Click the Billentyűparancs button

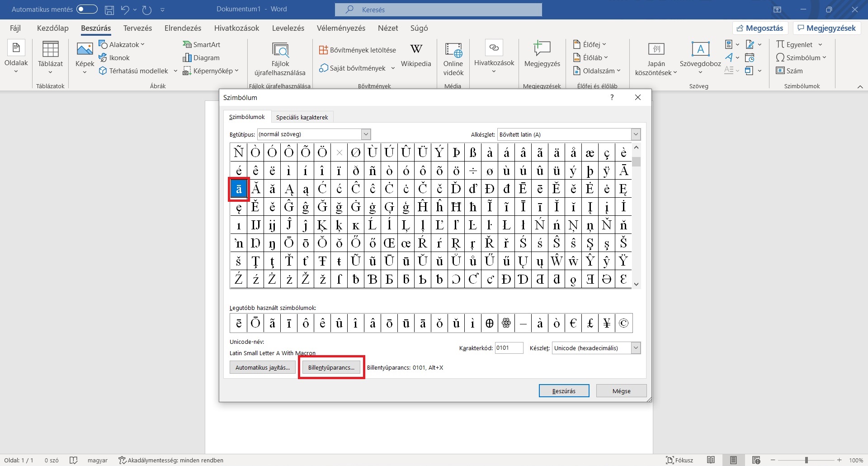pyautogui.click(x=331, y=367)
